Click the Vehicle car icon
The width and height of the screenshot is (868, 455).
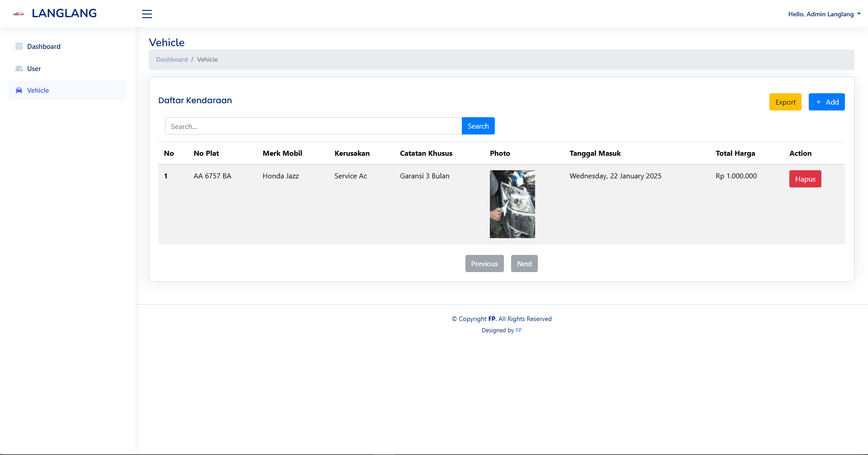19,91
